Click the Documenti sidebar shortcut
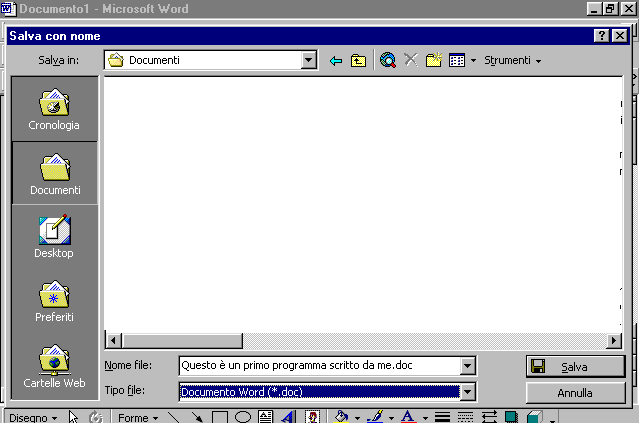The height and width of the screenshot is (423, 639). 55,173
